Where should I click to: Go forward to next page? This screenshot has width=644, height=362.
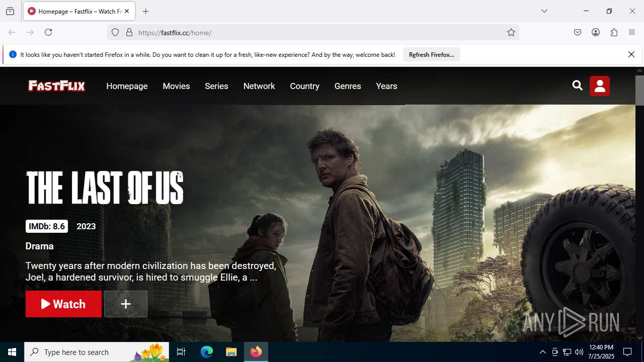pyautogui.click(x=30, y=32)
